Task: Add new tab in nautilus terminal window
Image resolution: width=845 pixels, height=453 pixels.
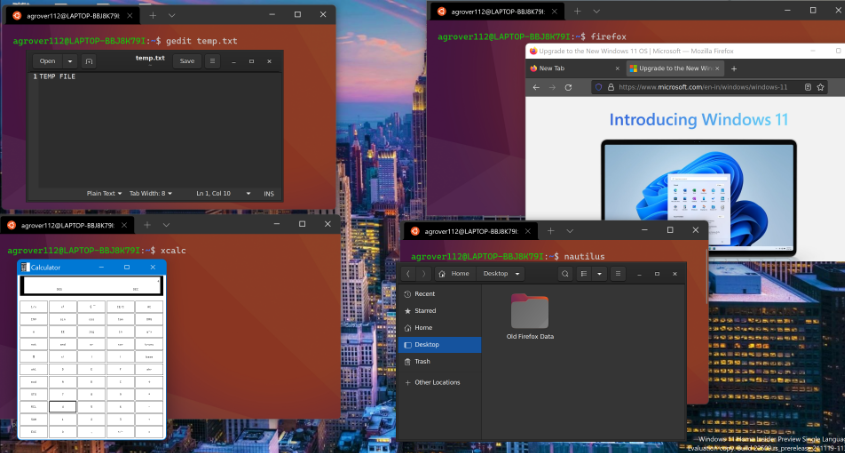Action: tap(550, 231)
